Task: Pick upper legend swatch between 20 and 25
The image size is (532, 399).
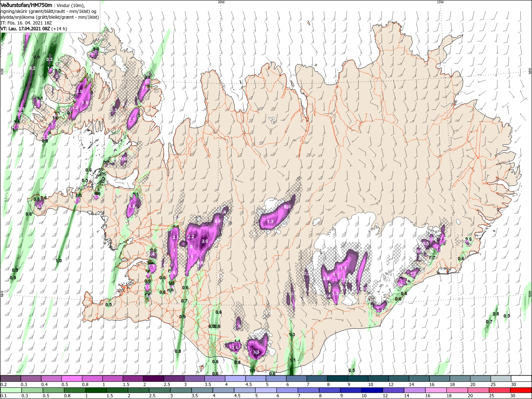Action: (480, 379)
